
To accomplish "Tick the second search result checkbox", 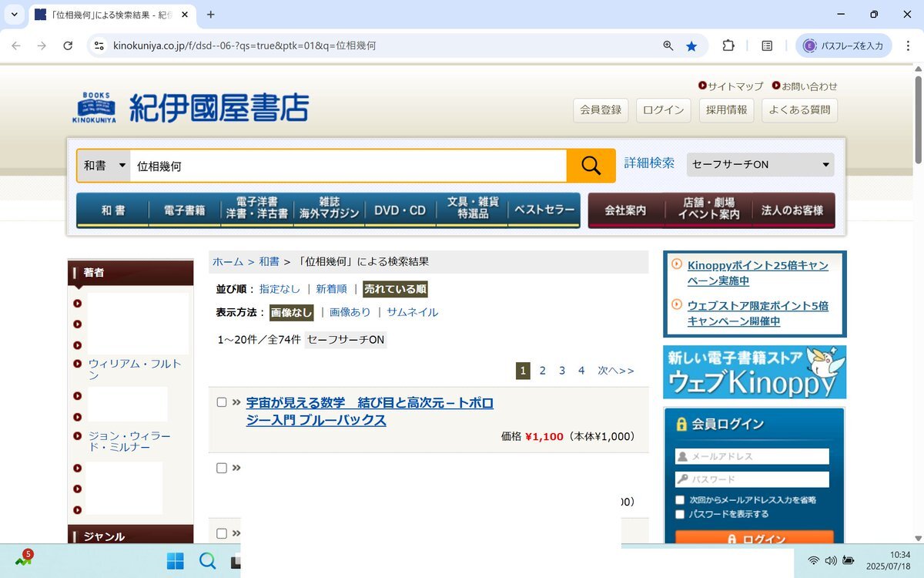I will tap(222, 468).
